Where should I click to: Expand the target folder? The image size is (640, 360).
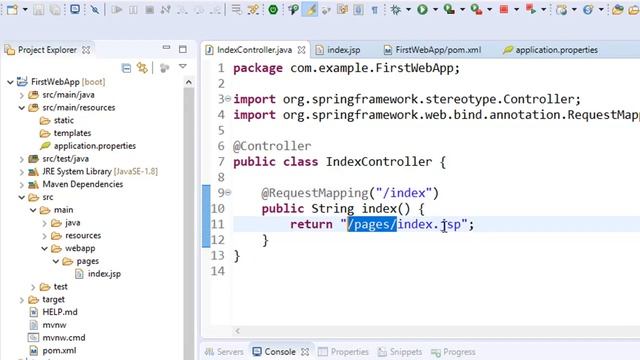22,300
